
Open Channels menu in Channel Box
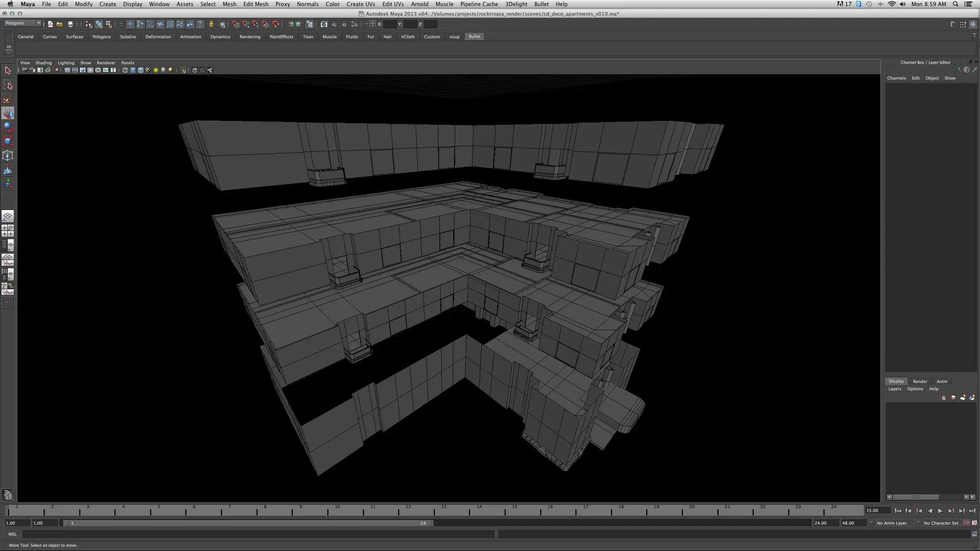(x=896, y=78)
